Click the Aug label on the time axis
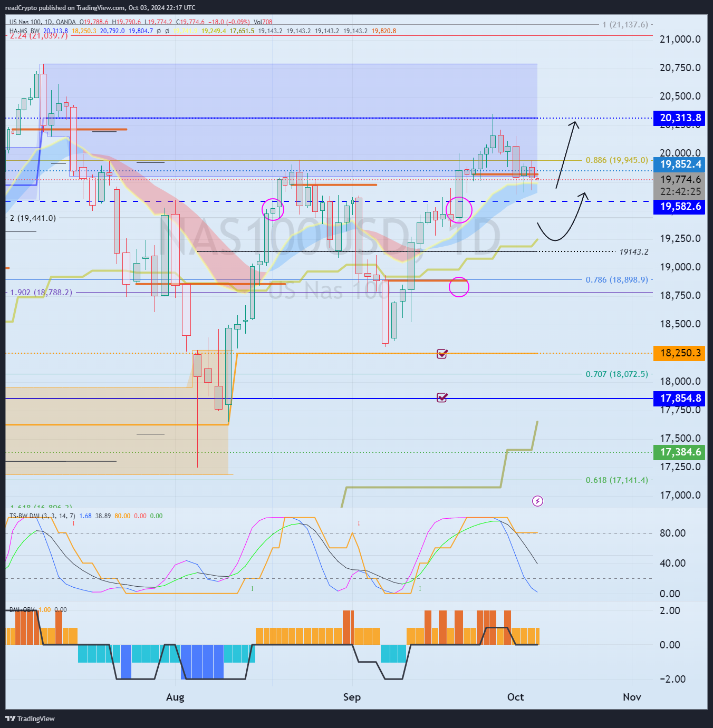 (x=175, y=697)
